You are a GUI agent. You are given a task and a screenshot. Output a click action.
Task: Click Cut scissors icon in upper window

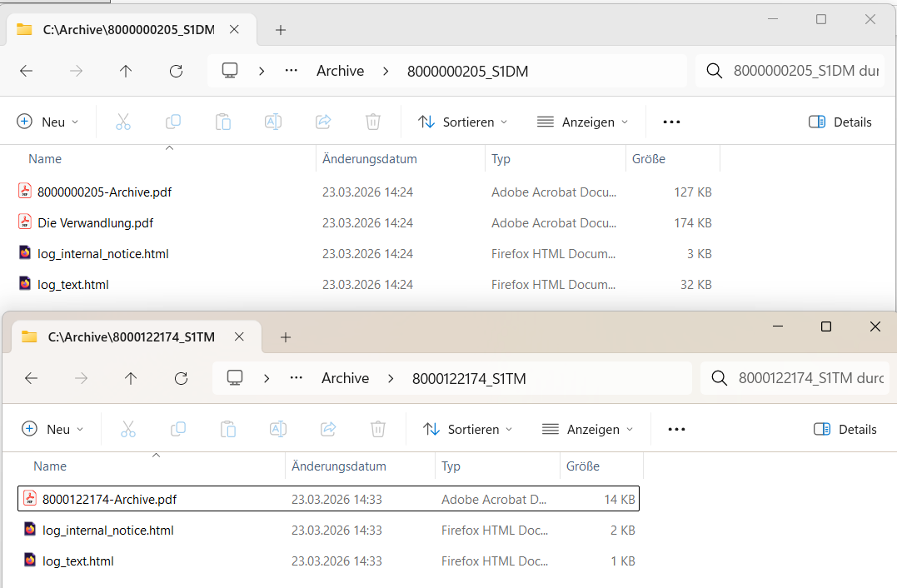click(x=123, y=122)
